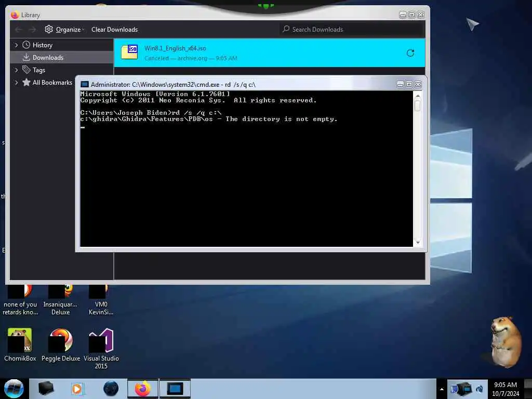Image resolution: width=532 pixels, height=399 pixels.
Task: Click the directory is not empty line
Action: 209,119
